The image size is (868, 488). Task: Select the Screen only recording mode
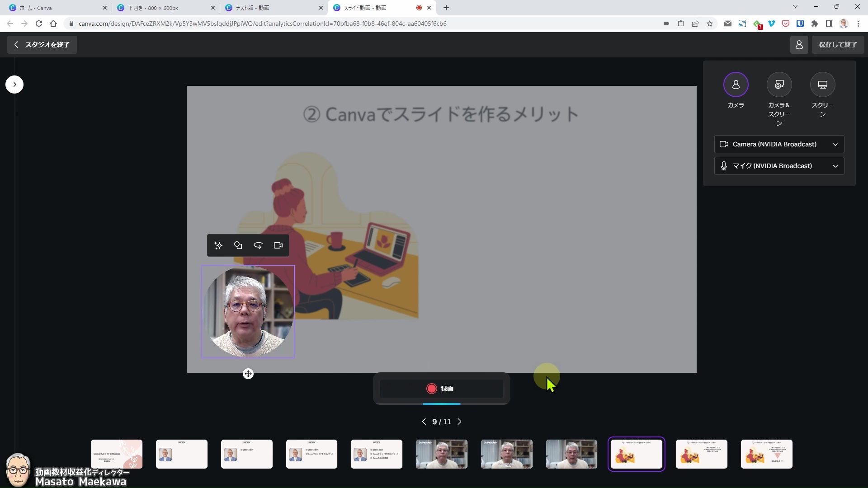pyautogui.click(x=822, y=85)
